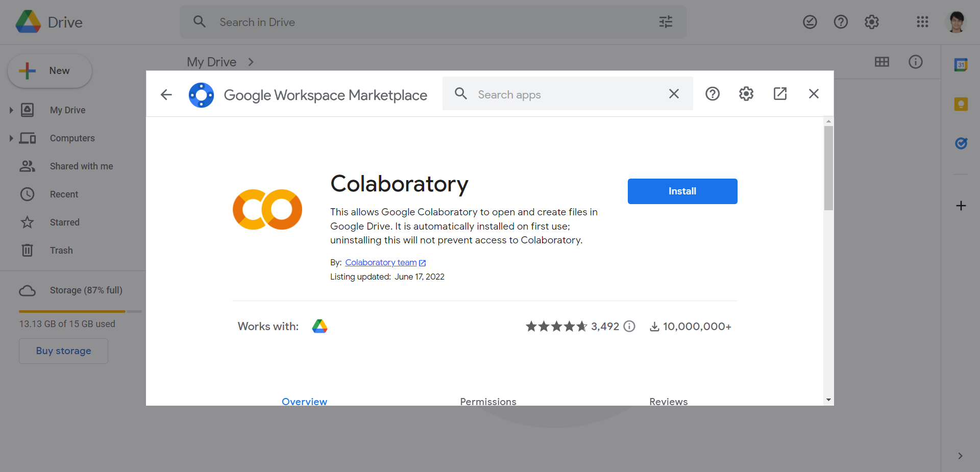Expand the Computers tree item
This screenshot has width=980, height=472.
point(11,138)
